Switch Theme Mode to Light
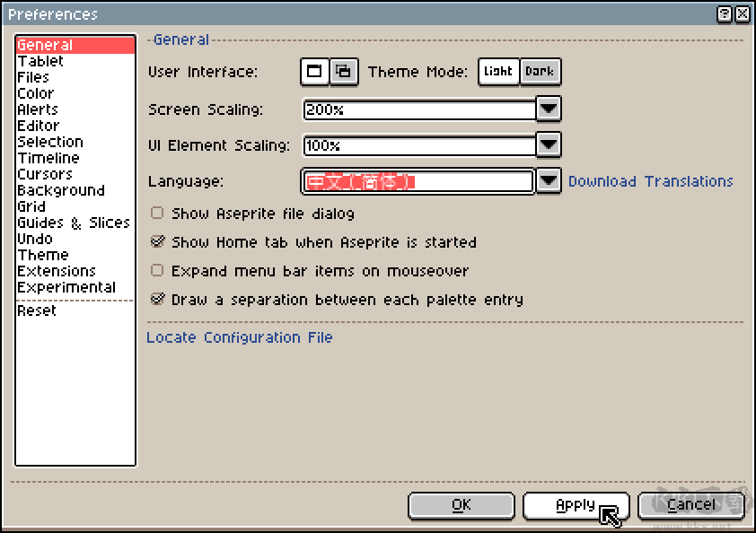This screenshot has width=756, height=533. (498, 72)
